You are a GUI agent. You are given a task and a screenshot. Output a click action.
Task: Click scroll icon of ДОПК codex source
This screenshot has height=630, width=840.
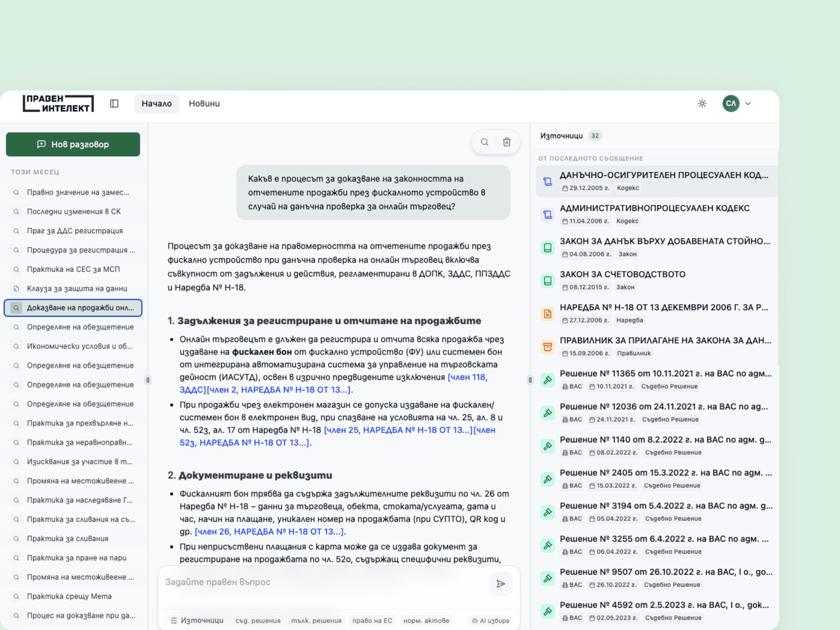547,182
